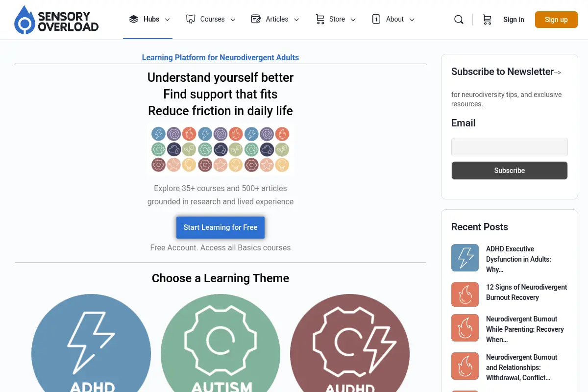Click the newsletter Subscribe button
The height and width of the screenshot is (392, 588).
click(510, 171)
